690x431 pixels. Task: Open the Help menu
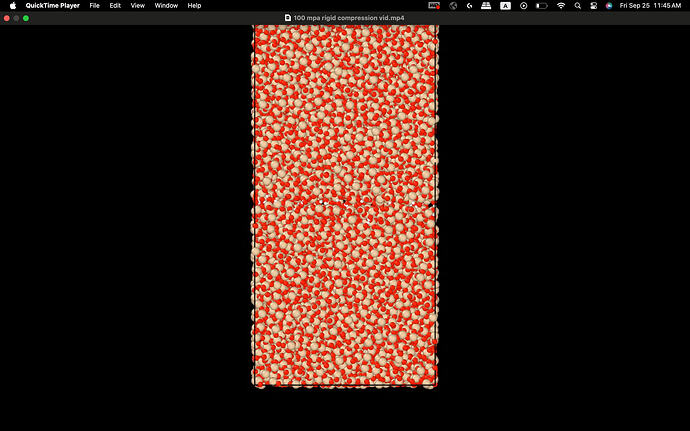click(194, 6)
